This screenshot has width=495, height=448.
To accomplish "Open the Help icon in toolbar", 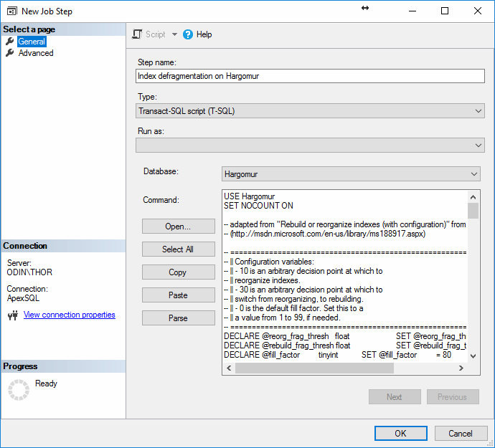I will pos(188,34).
